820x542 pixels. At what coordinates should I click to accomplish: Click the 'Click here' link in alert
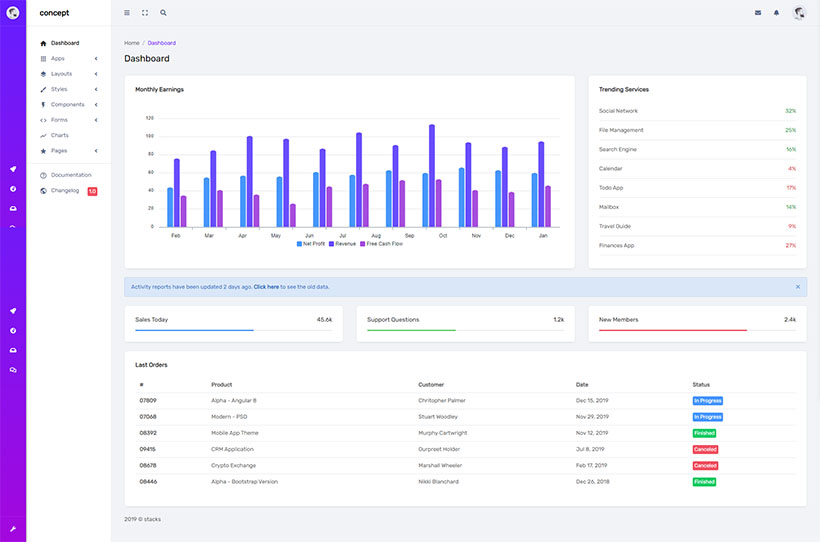click(266, 287)
